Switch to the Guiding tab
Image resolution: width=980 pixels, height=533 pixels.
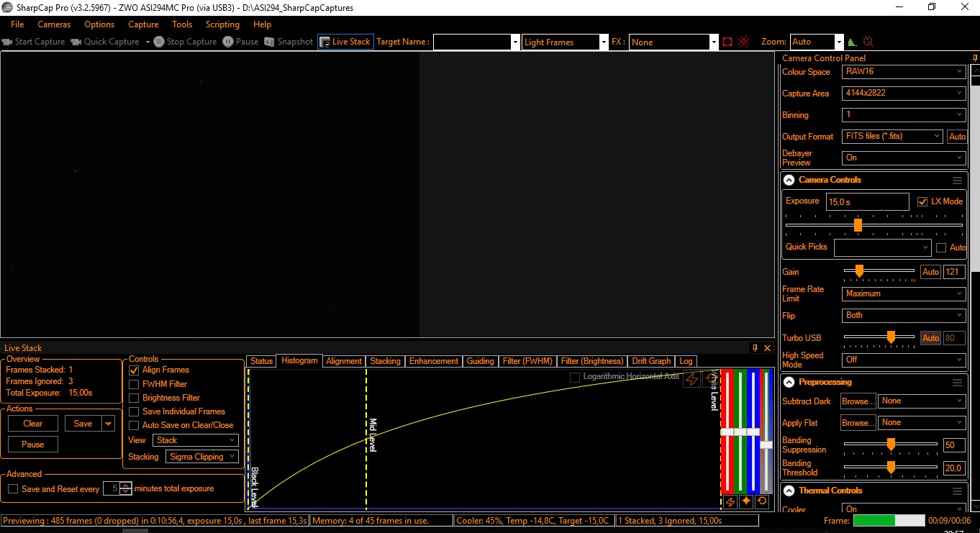[480, 361]
